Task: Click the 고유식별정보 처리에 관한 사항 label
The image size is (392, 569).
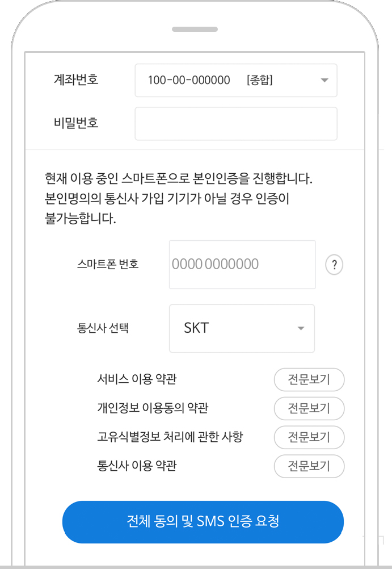Action: tap(170, 437)
